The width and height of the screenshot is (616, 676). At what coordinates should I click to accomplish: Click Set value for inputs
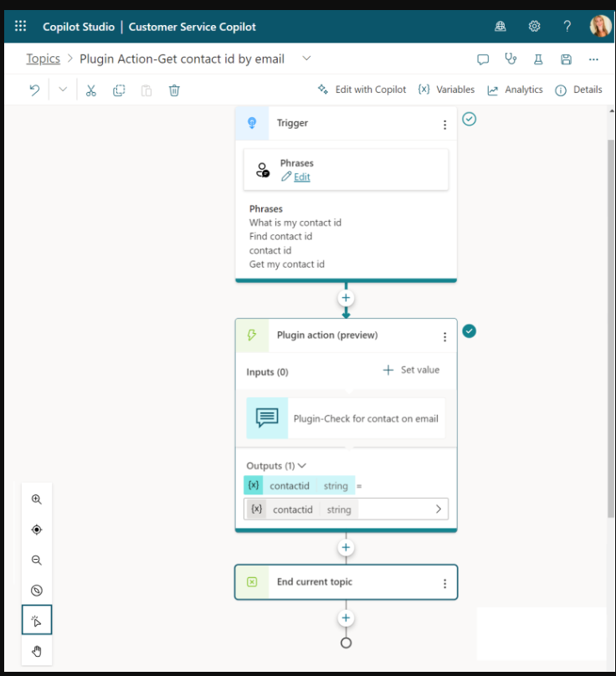click(x=411, y=370)
